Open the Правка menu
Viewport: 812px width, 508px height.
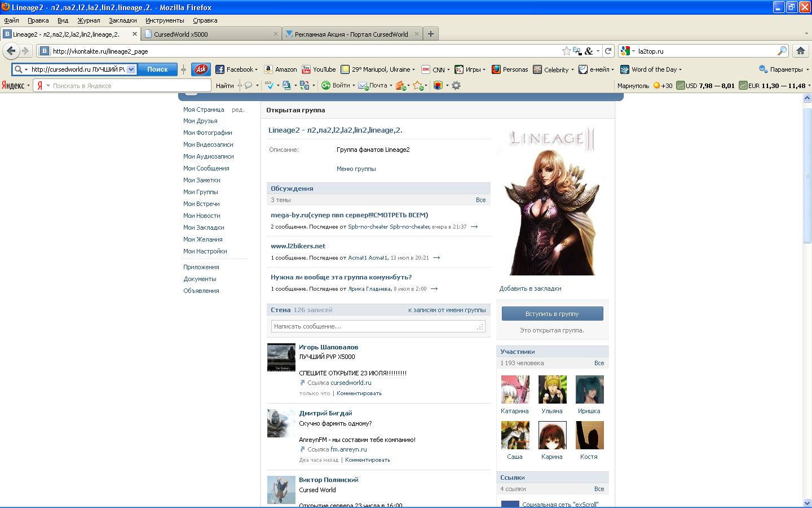[x=38, y=20]
